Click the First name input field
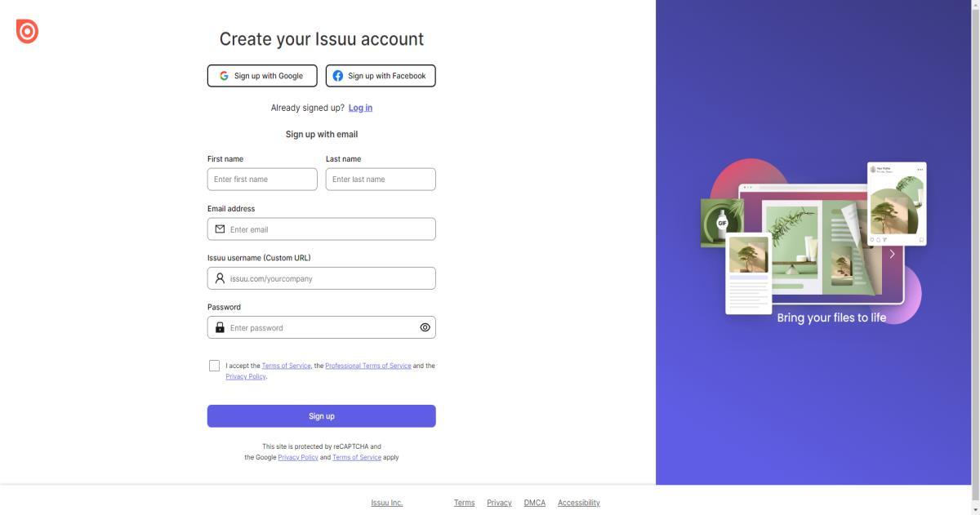980x515 pixels. click(262, 180)
